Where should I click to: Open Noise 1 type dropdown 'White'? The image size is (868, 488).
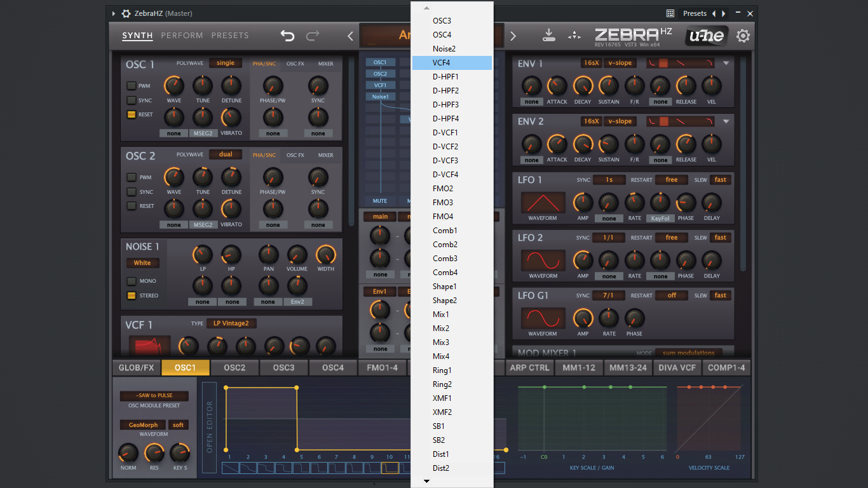tap(142, 263)
